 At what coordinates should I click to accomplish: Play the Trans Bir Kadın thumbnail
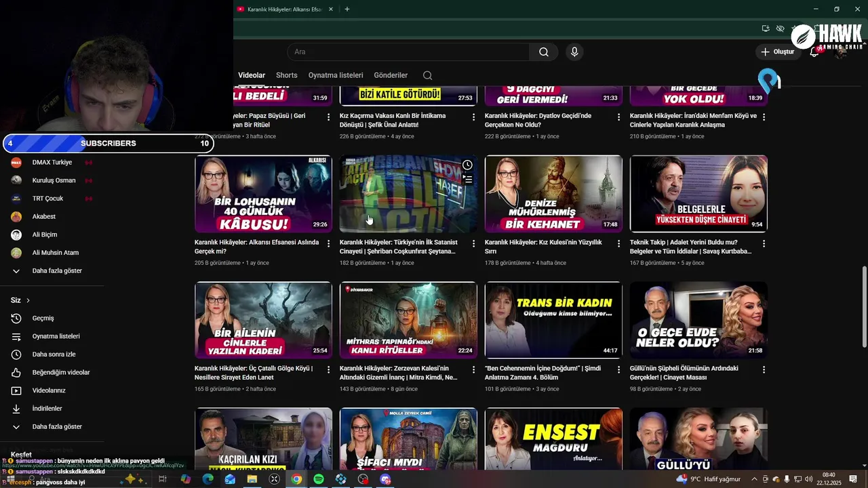click(x=553, y=320)
